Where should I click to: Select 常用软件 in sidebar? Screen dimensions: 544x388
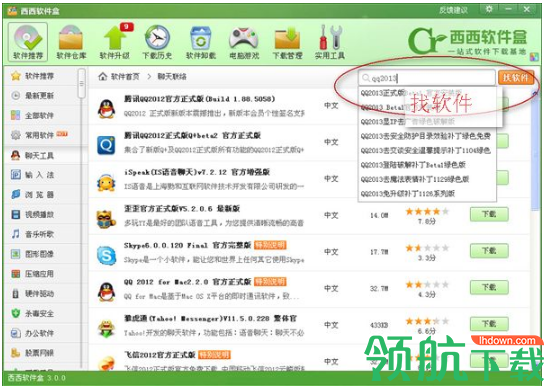(39, 135)
